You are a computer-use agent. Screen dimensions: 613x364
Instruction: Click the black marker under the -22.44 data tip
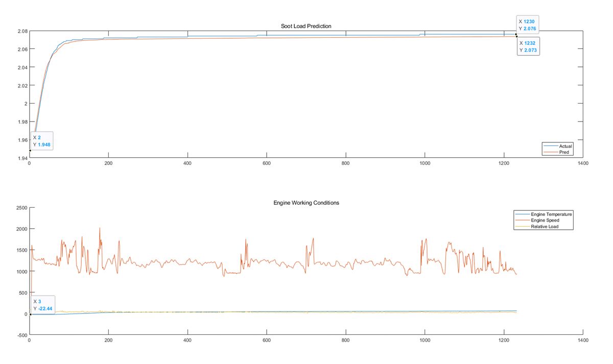[x=31, y=314]
